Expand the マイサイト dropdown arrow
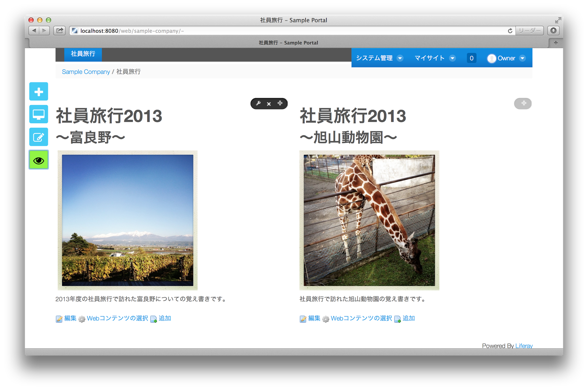This screenshot has width=588, height=390. pos(452,58)
